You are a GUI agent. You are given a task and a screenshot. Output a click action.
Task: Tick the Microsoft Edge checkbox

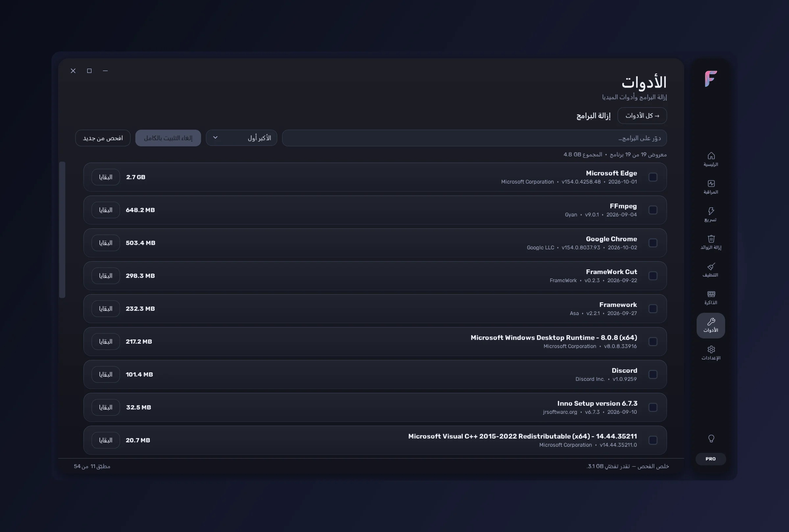pyautogui.click(x=653, y=177)
